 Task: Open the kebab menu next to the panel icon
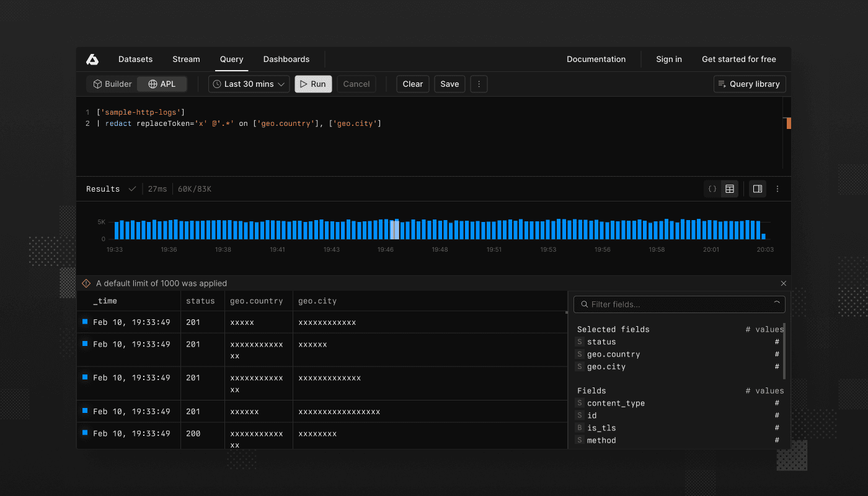point(777,188)
